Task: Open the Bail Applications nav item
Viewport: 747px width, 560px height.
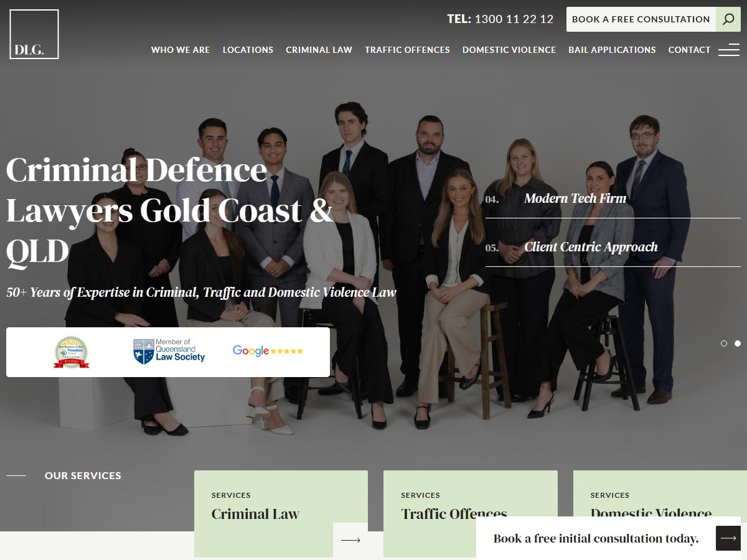Action: [x=612, y=50]
